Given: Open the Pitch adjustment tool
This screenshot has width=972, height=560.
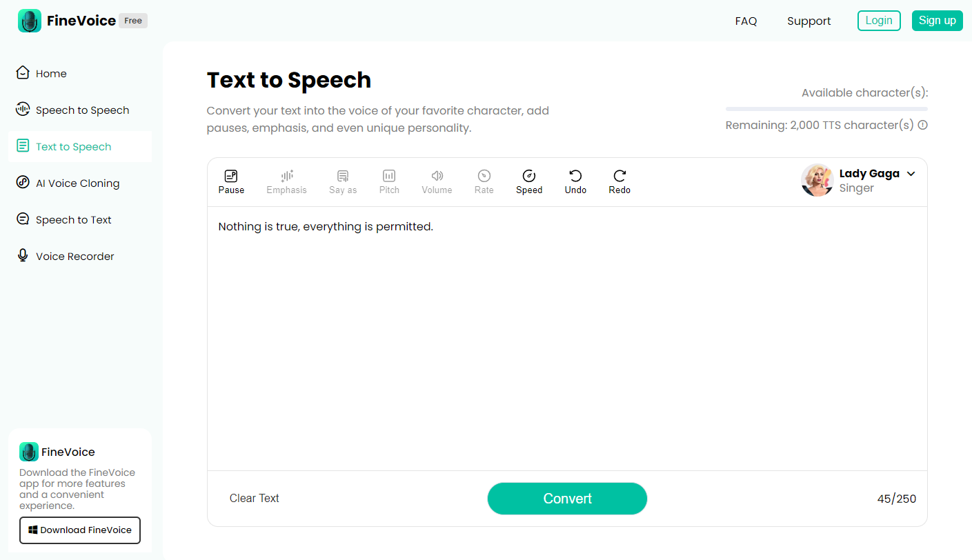Looking at the screenshot, I should tap(389, 177).
